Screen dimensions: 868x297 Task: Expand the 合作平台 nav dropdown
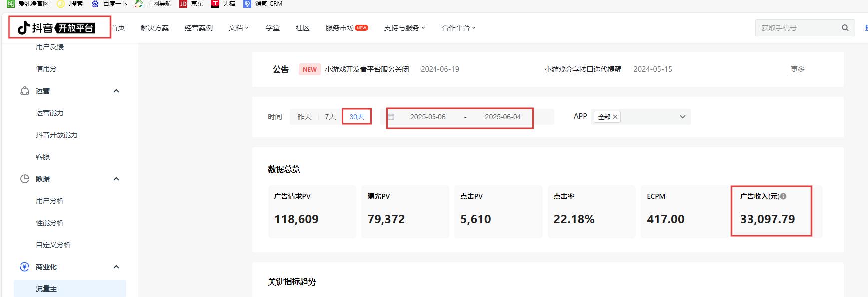459,28
